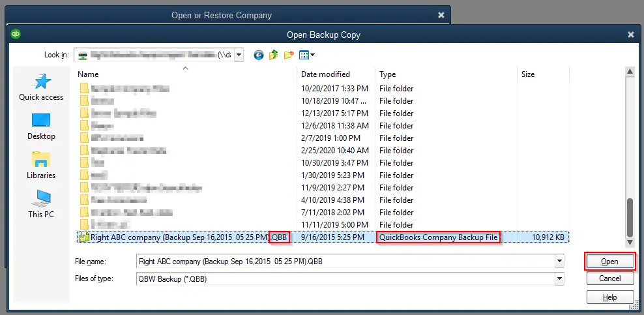Select folder modified 11/9/2019 2:27 PM
Screen dimensions: 644x315
click(x=323, y=188)
